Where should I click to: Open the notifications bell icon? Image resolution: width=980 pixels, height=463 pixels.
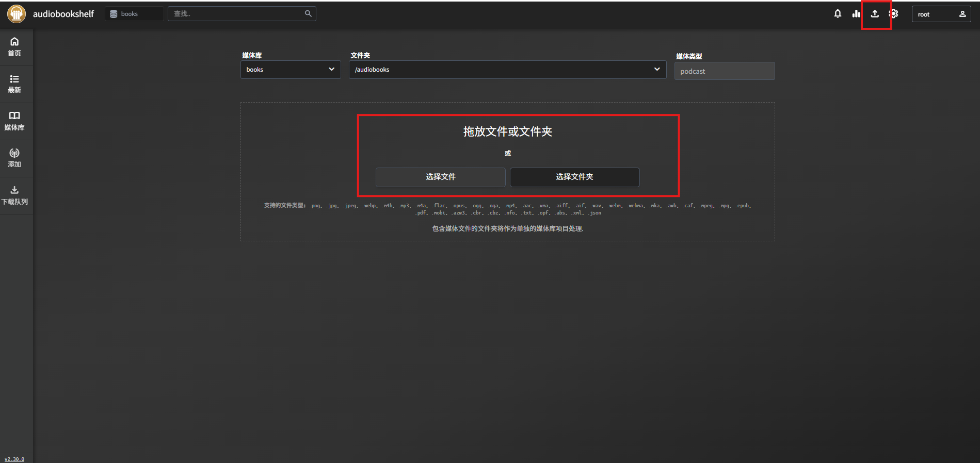[838, 14]
